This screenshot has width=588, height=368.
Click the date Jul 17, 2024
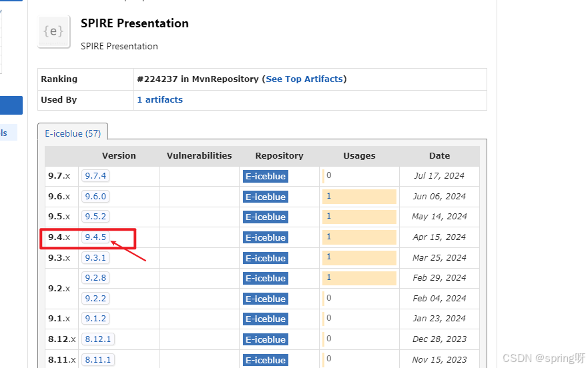coord(439,176)
